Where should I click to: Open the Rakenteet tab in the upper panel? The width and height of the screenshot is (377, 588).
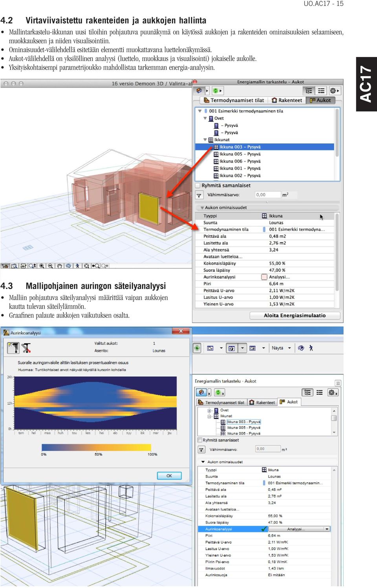click(x=287, y=100)
